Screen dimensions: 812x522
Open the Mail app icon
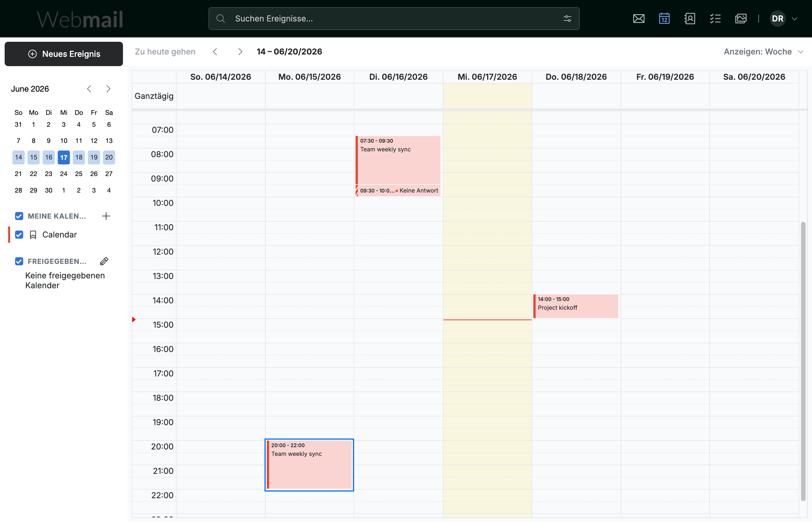[639, 19]
